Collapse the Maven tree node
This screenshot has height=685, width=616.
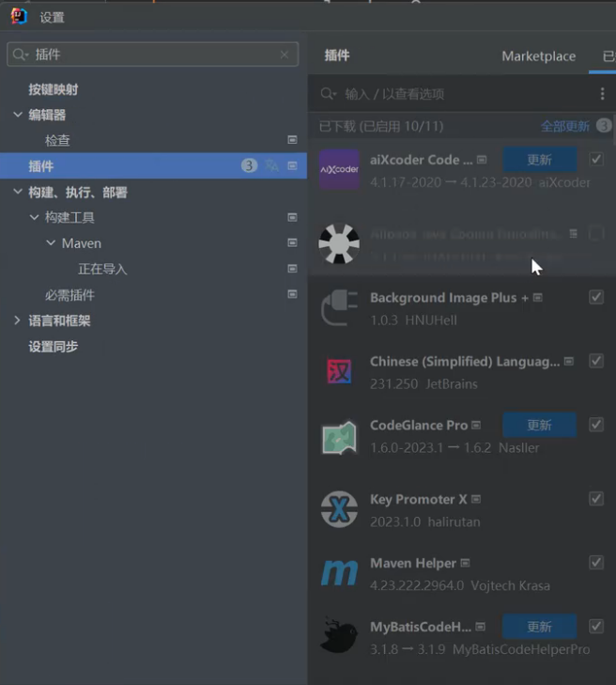pyautogui.click(x=51, y=242)
